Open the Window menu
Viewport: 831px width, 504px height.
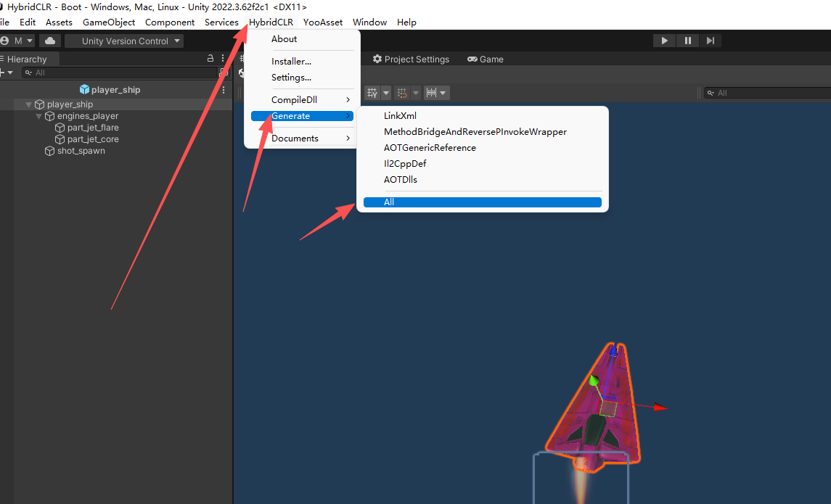(369, 22)
